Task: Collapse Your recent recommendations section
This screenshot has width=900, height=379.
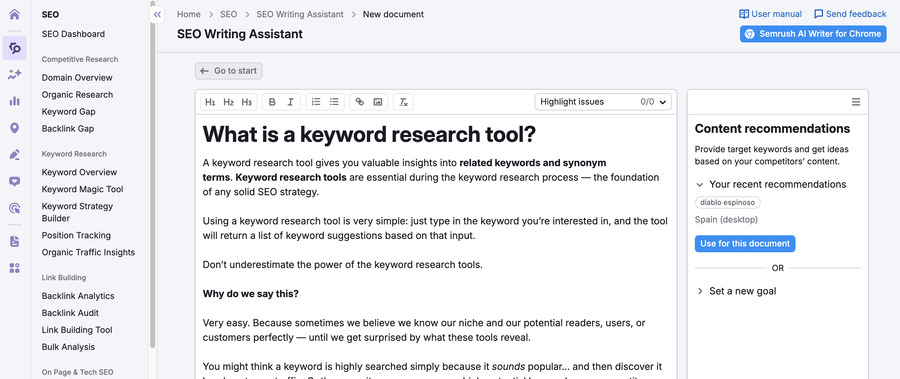Action: click(699, 185)
